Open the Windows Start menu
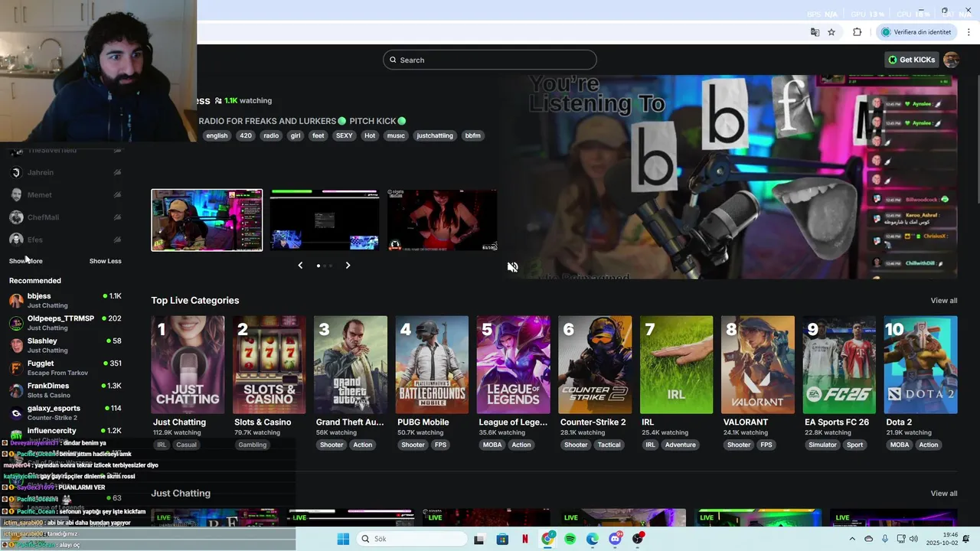Image resolution: width=980 pixels, height=551 pixels. pos(343,539)
